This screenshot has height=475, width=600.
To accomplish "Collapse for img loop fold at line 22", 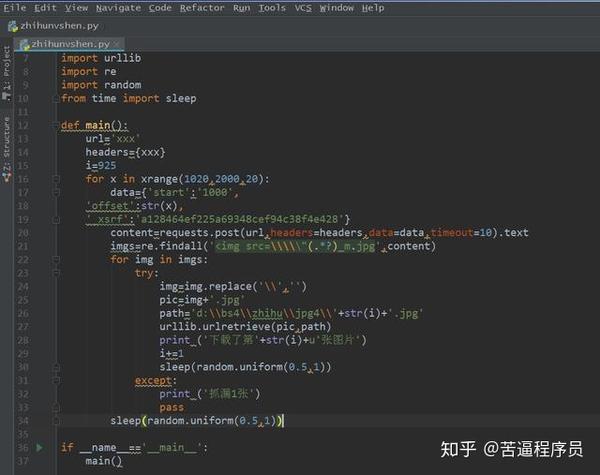I will (x=56, y=260).
